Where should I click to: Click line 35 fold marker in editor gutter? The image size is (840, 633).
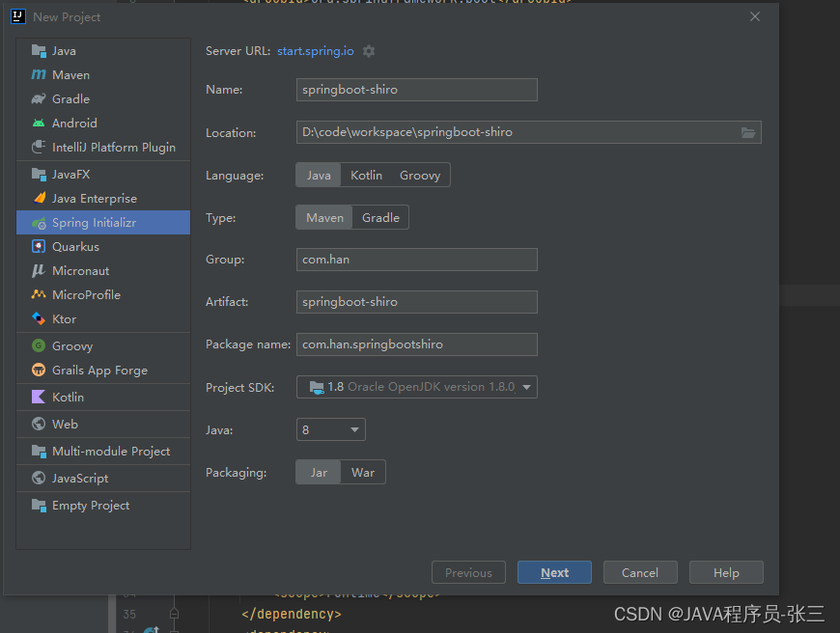174,614
